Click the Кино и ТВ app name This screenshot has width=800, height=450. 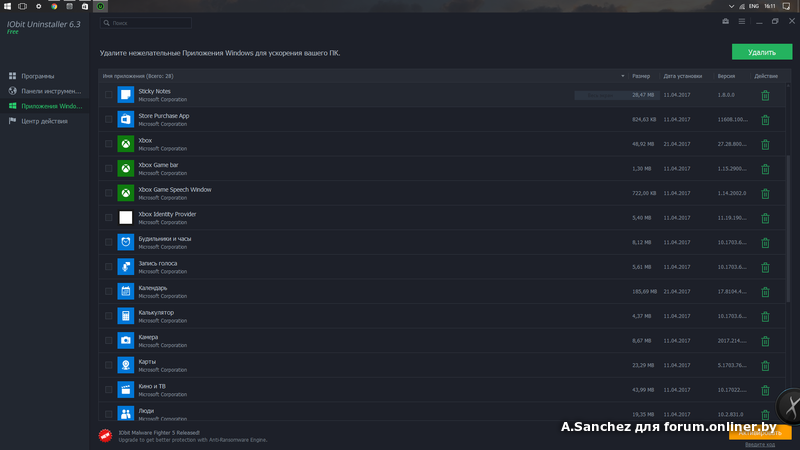pyautogui.click(x=152, y=386)
